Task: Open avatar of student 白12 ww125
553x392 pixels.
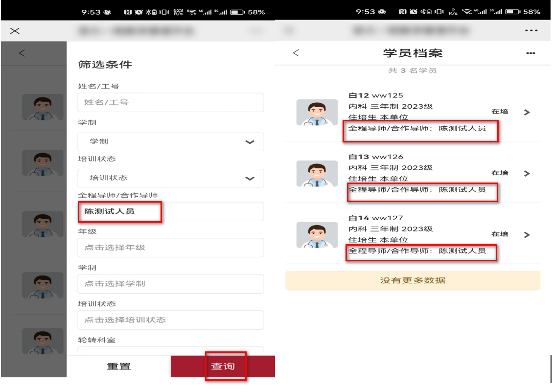Action: [x=317, y=112]
